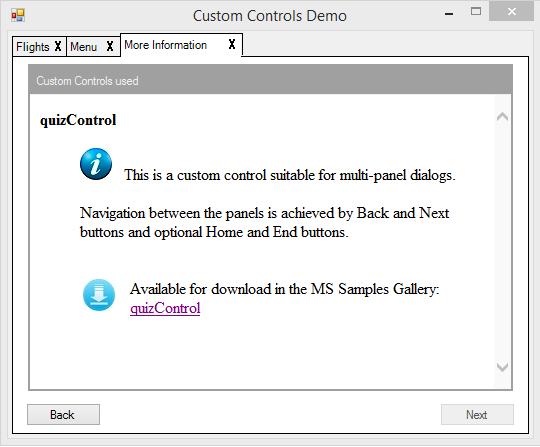Click text 'Navigation between the panels'
The width and height of the screenshot is (540, 447).
[173, 213]
